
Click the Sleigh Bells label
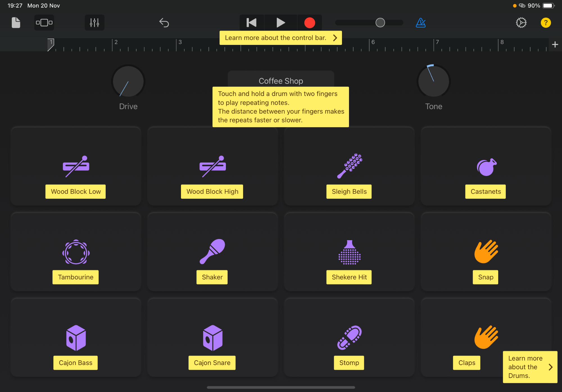click(x=349, y=192)
